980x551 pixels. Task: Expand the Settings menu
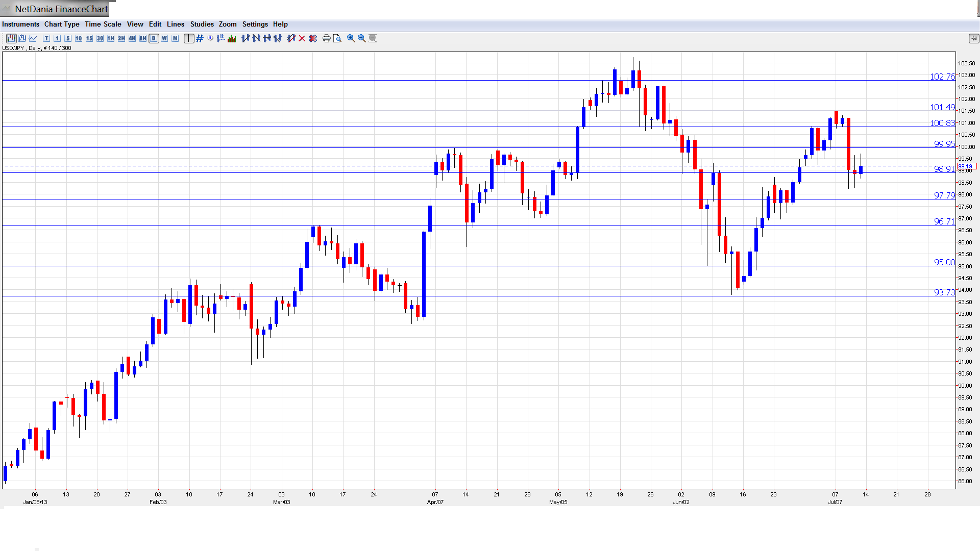pos(255,24)
